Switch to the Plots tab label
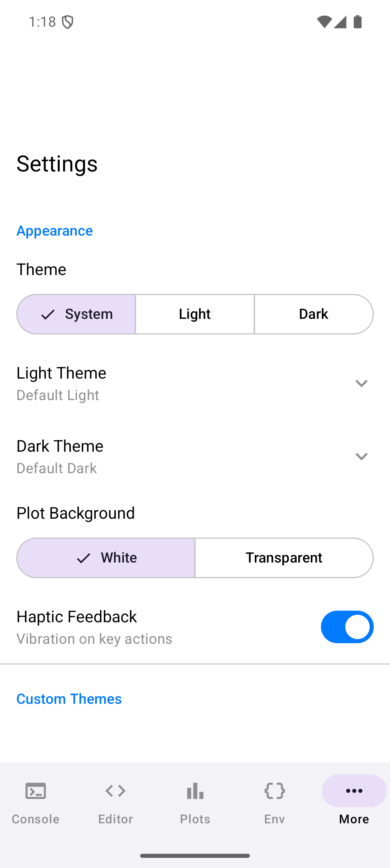Image resolution: width=390 pixels, height=868 pixels. (195, 819)
